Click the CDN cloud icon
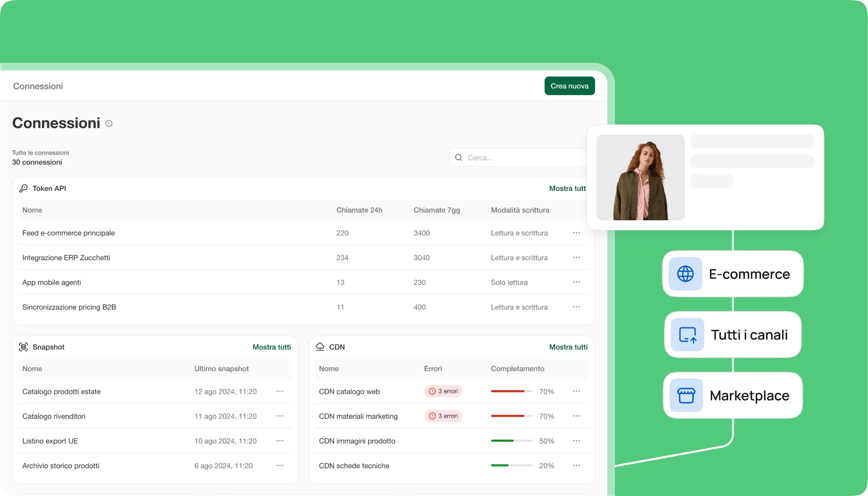 pyautogui.click(x=320, y=347)
